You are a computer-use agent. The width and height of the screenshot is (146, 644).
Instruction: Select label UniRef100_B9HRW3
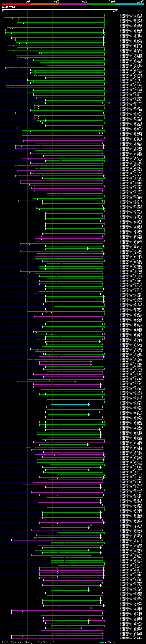pyautogui.click(x=131, y=120)
